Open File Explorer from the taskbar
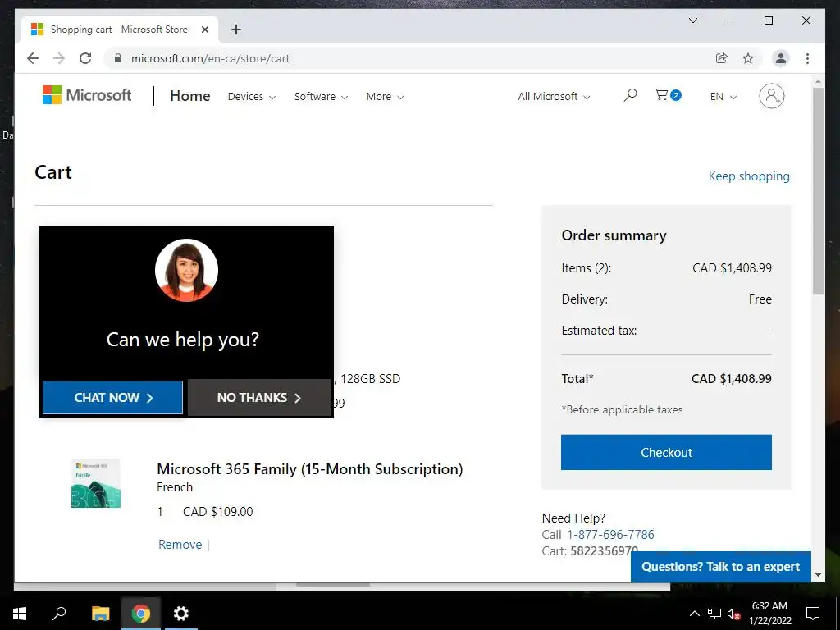 [100, 614]
